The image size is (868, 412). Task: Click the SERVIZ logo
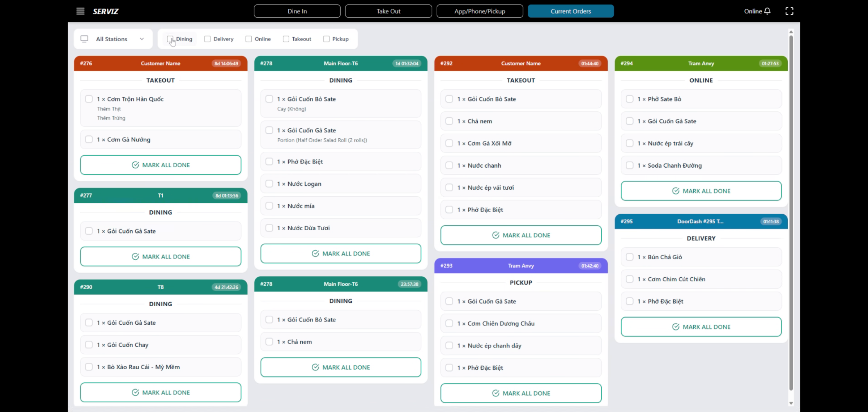point(106,11)
